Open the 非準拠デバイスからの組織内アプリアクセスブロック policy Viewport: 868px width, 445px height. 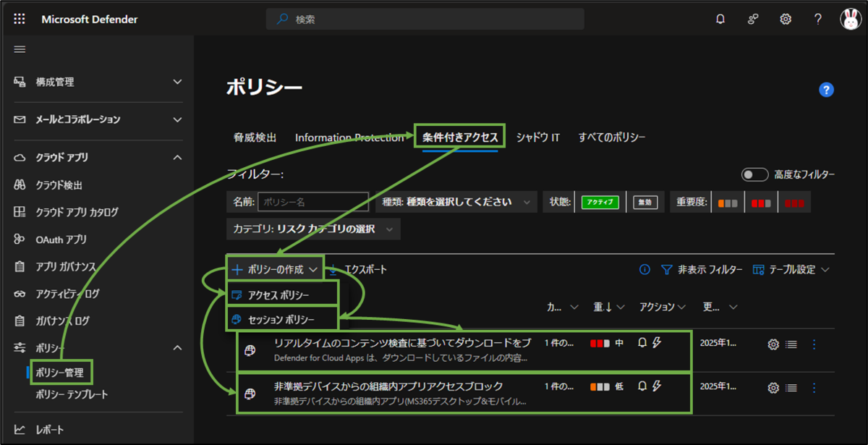point(388,386)
